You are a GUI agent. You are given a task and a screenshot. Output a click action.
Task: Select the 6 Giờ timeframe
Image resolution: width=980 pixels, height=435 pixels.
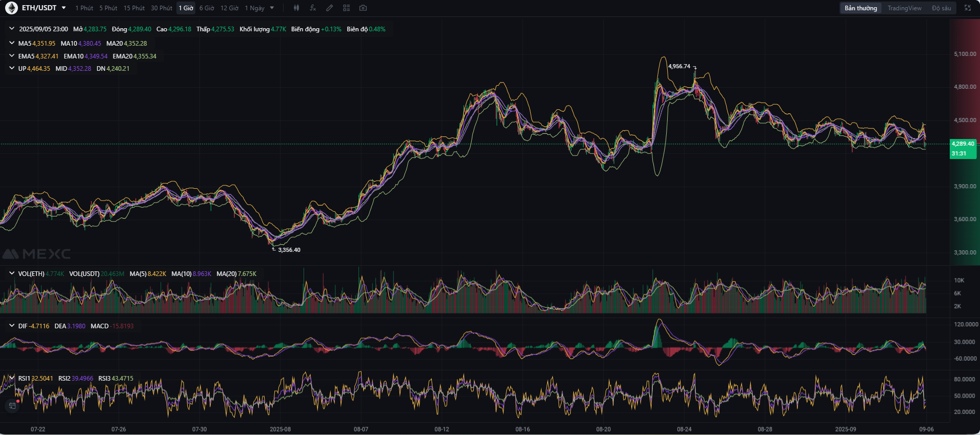(x=207, y=8)
